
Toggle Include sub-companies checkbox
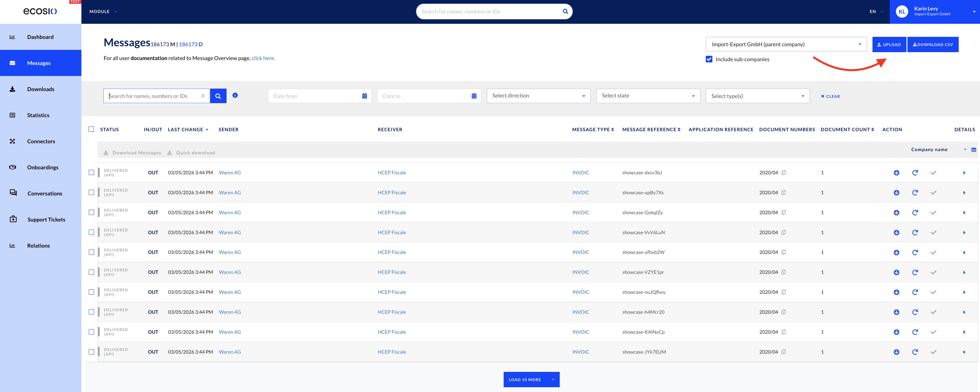(x=709, y=59)
